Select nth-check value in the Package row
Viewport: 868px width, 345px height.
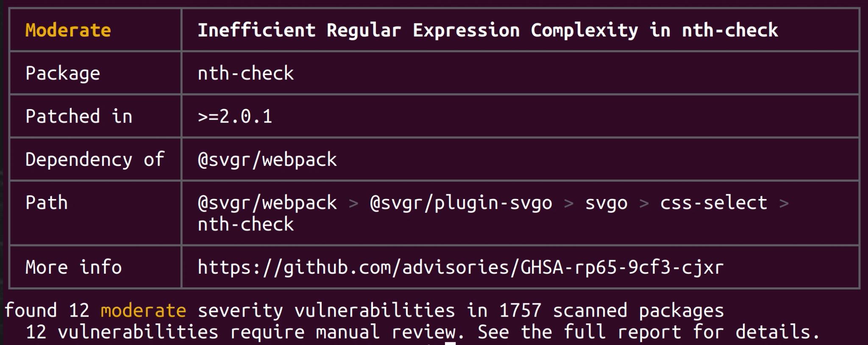point(245,73)
